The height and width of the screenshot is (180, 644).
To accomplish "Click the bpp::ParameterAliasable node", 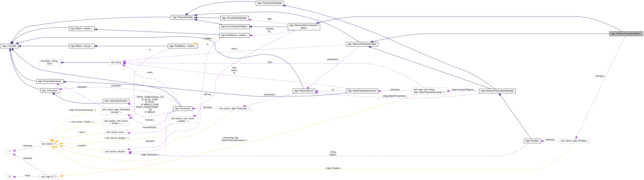I will click(x=270, y=3).
